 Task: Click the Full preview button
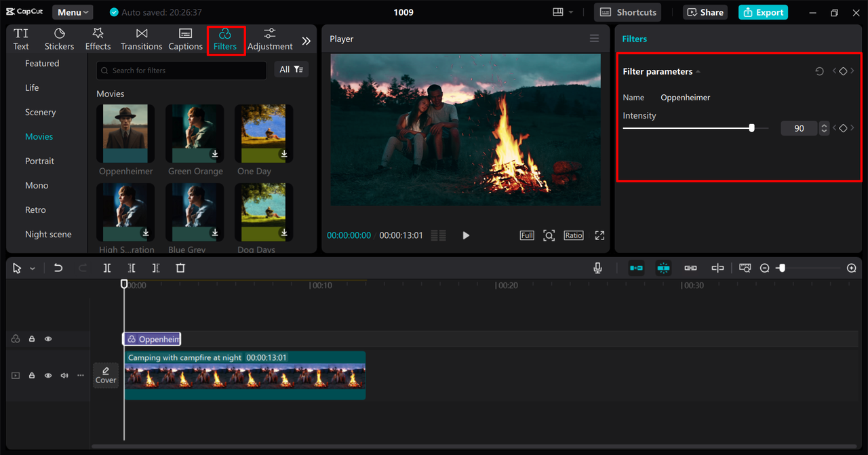coord(527,235)
